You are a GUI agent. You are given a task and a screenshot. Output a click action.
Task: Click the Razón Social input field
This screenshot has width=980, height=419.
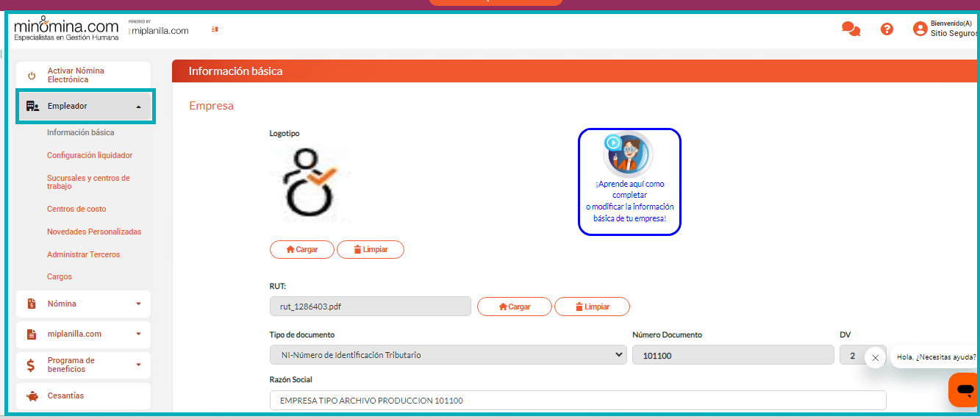point(577,401)
